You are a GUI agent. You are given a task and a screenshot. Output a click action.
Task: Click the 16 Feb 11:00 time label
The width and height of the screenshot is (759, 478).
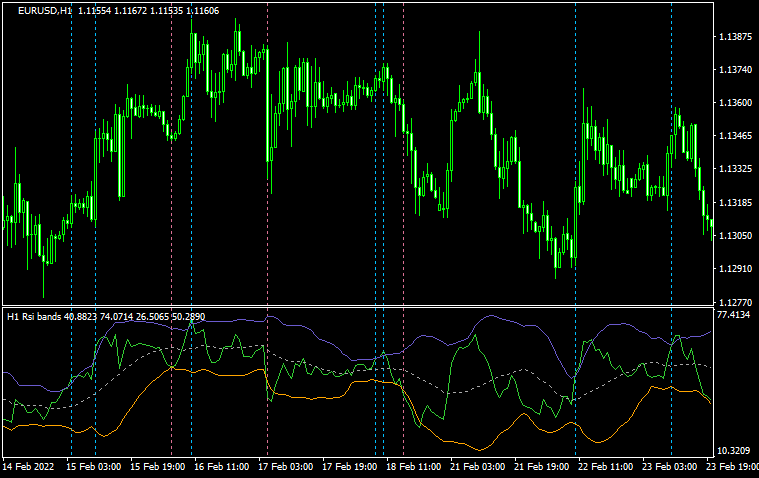(221, 466)
